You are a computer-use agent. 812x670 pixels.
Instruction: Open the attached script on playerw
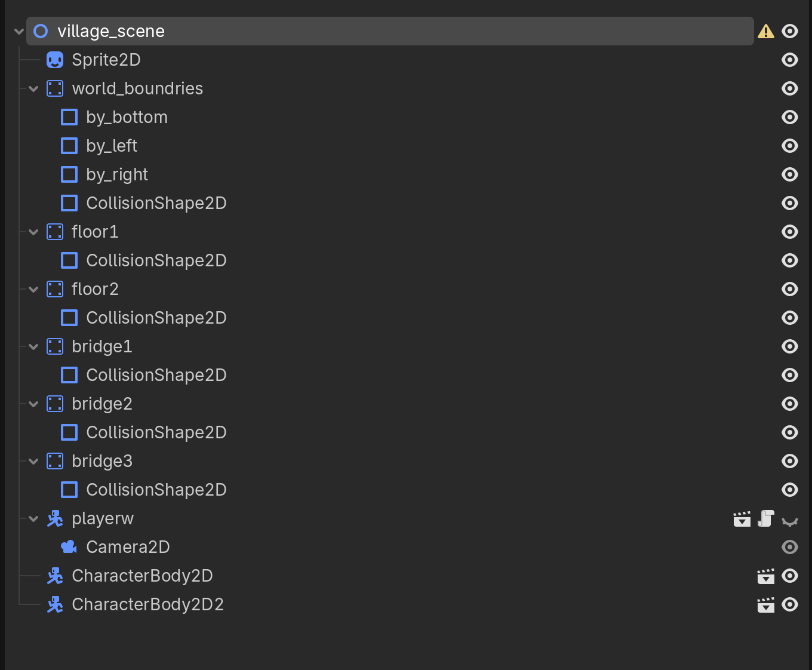pos(765,519)
